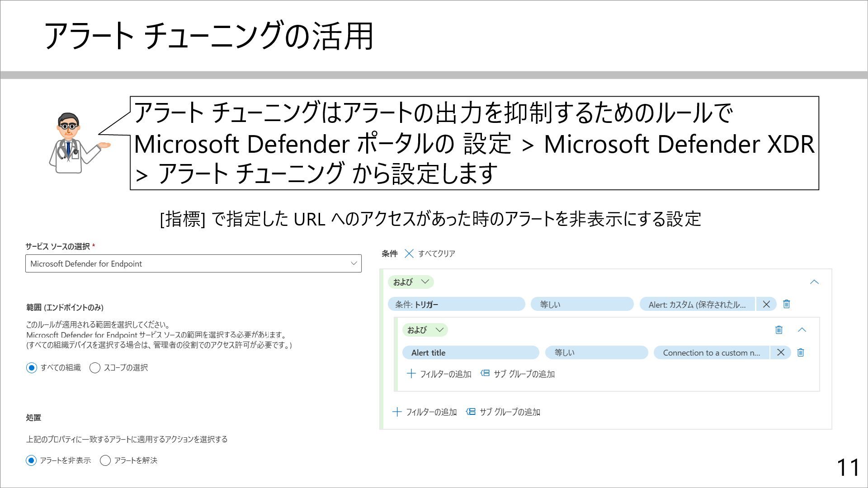Delete the trigger condition row trash icon
This screenshot has height=488, width=868.
[787, 304]
